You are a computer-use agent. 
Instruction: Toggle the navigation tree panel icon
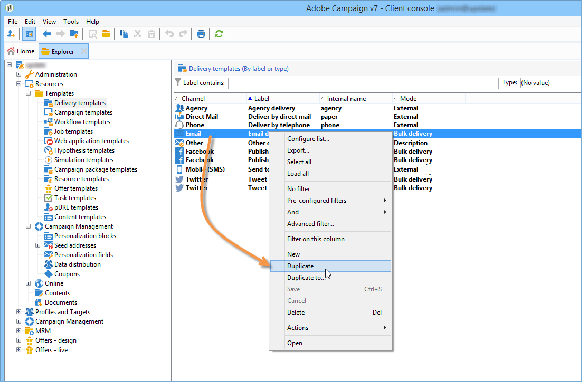pyautogui.click(x=29, y=34)
